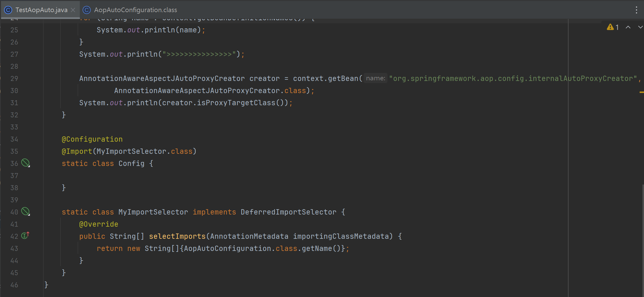Open the AopAutoConfiguration.class tab
644x297 pixels.
pyautogui.click(x=135, y=10)
